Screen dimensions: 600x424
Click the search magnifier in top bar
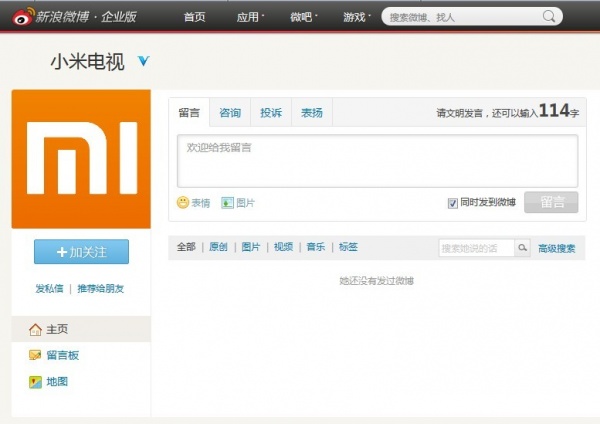(x=549, y=16)
